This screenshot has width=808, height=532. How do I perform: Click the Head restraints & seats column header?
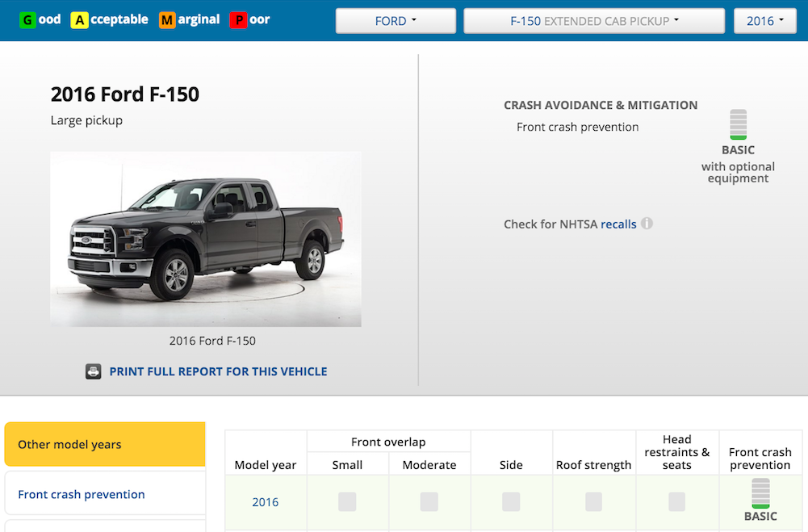click(x=677, y=452)
